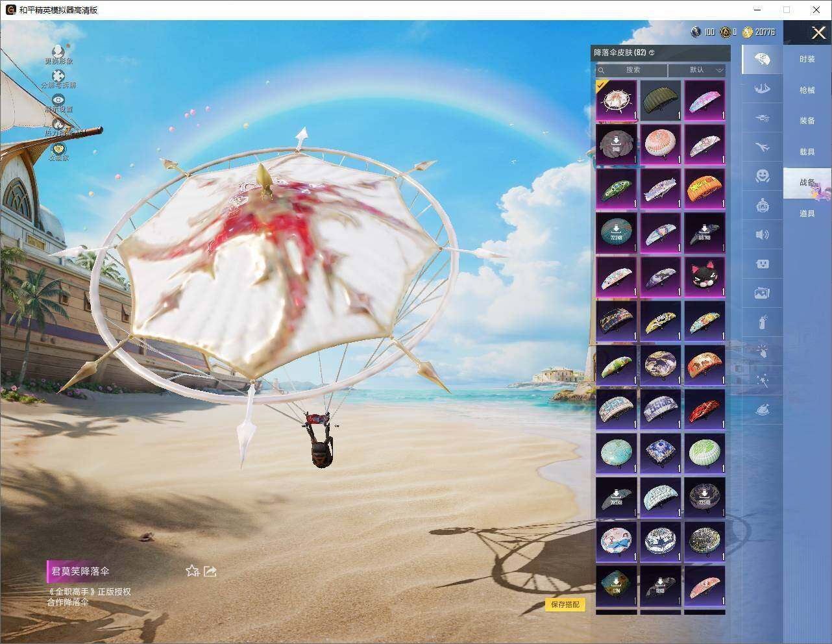The width and height of the screenshot is (832, 644).
Task: Switch to the 战备 tab
Action: click(807, 182)
